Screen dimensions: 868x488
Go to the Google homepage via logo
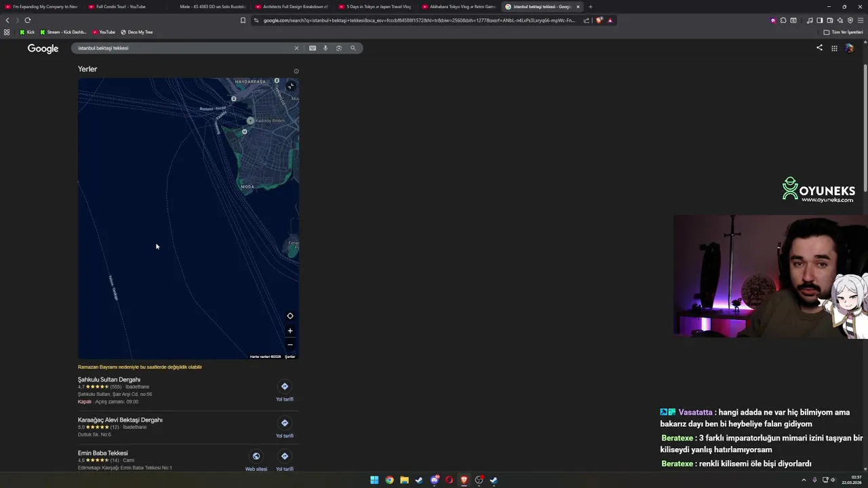pos(43,49)
